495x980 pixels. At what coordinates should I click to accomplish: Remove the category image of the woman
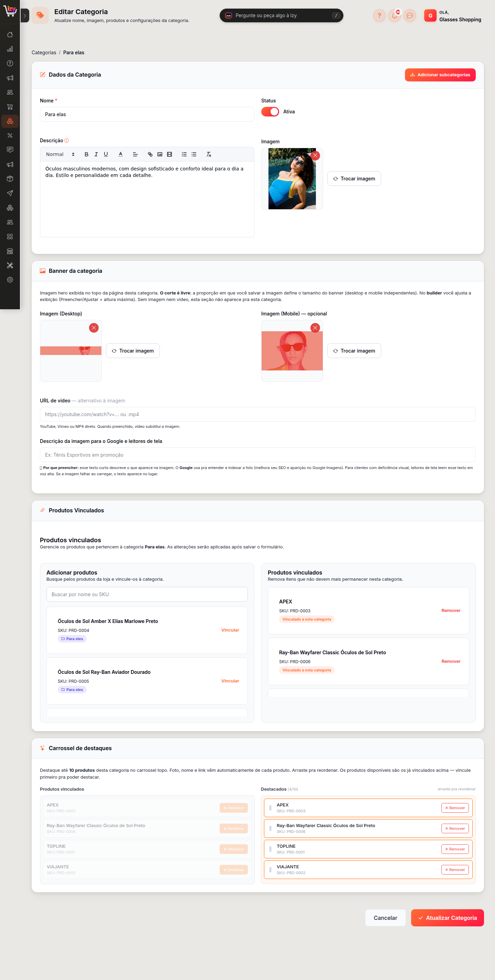point(315,156)
